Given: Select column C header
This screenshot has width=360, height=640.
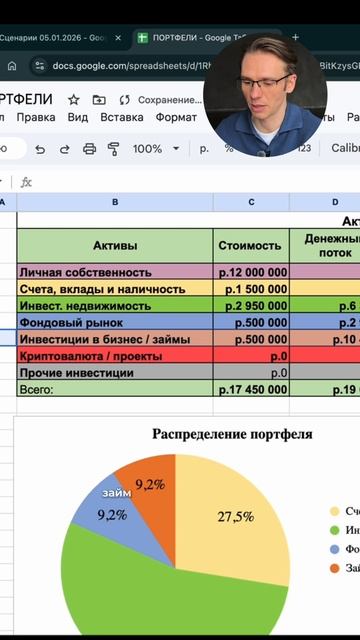Looking at the screenshot, I should 251,202.
